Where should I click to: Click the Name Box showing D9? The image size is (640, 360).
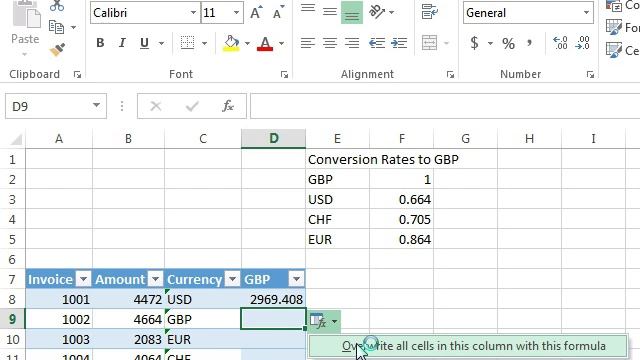56,106
